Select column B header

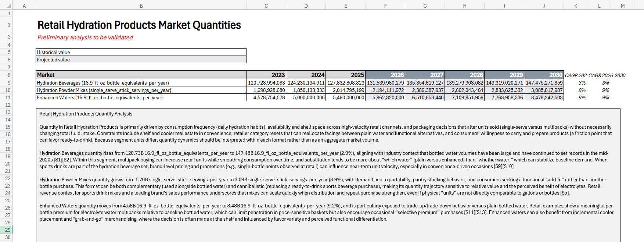141,6
